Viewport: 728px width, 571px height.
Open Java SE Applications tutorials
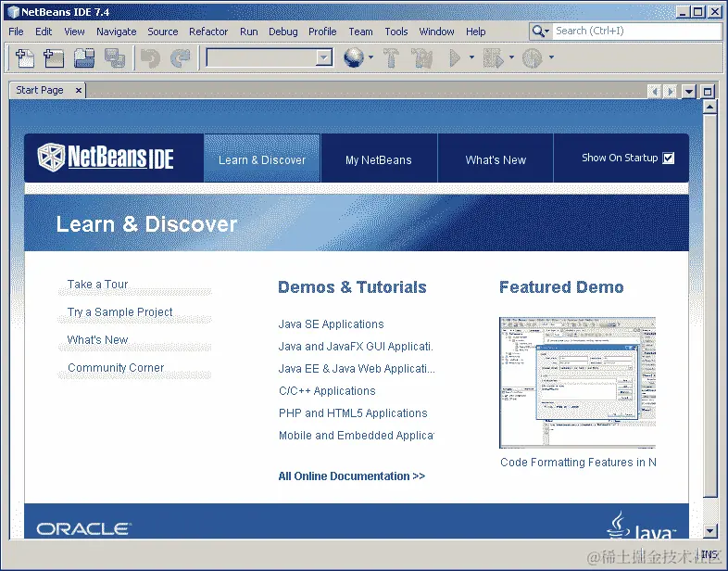tap(331, 324)
